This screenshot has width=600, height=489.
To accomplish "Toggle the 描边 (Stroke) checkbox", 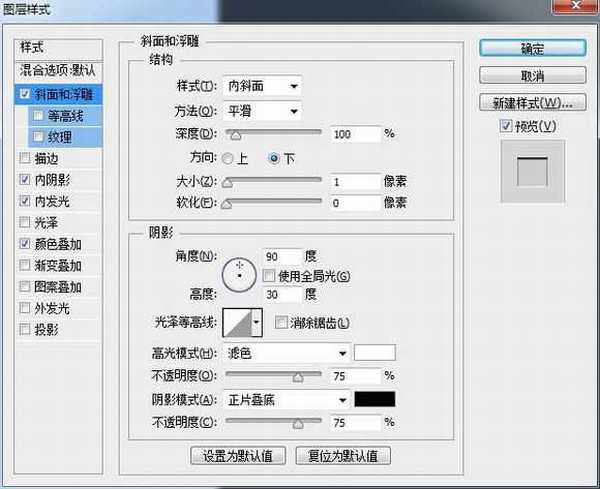I will (x=24, y=157).
